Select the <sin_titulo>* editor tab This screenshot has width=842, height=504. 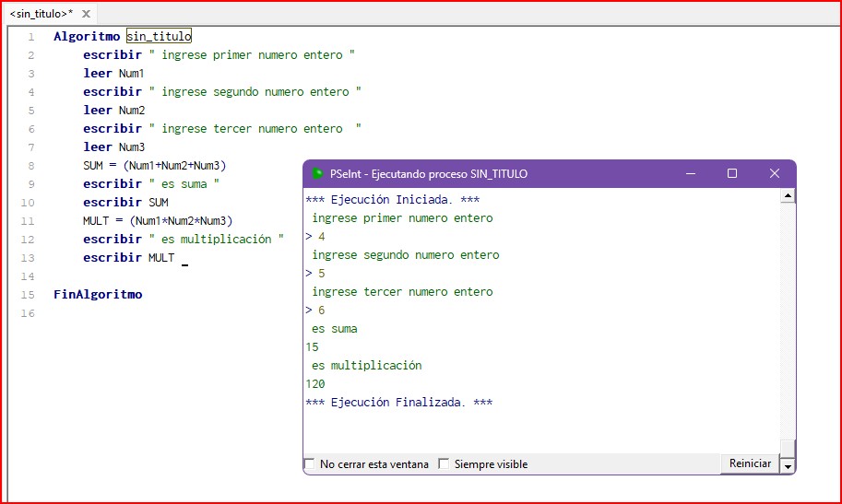[41, 14]
